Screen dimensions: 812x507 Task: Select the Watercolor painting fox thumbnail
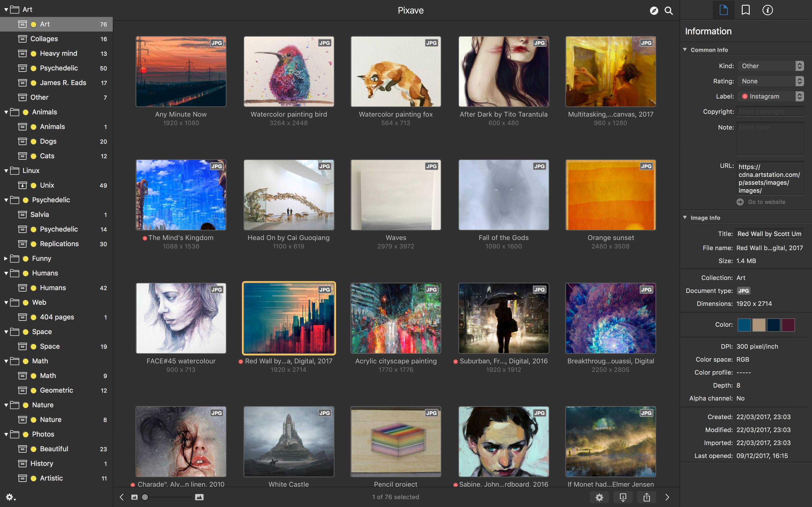pos(396,72)
